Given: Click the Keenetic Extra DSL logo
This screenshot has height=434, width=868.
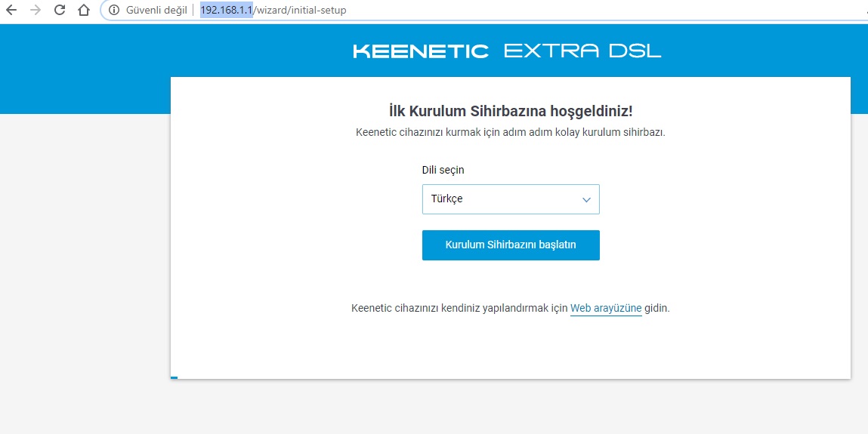Looking at the screenshot, I should click(x=507, y=51).
